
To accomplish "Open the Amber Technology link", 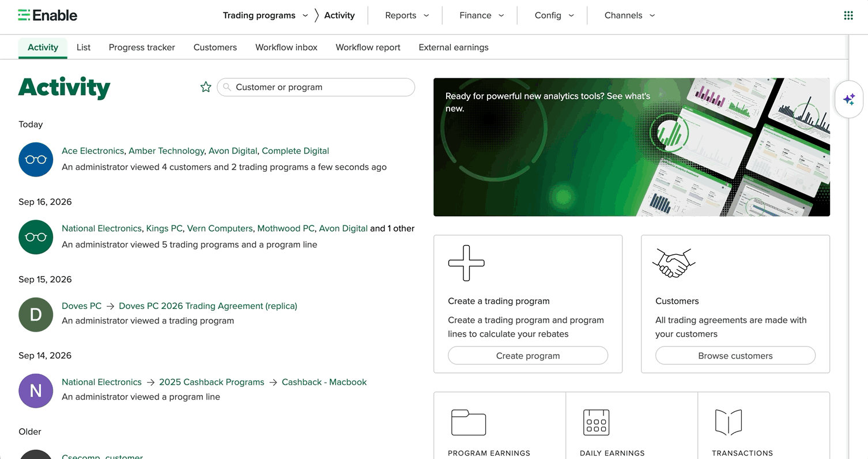I will pyautogui.click(x=166, y=151).
